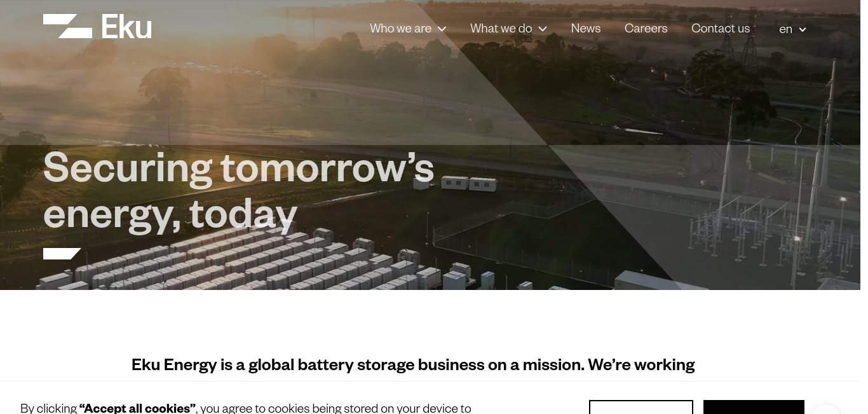Click the outlined cookie banner button

coord(641,407)
